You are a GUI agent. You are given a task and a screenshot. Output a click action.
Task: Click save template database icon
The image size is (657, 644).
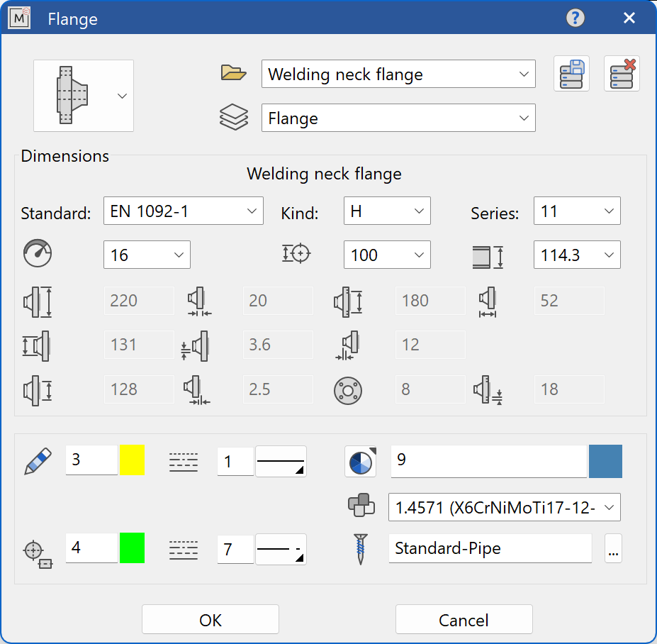click(x=571, y=73)
